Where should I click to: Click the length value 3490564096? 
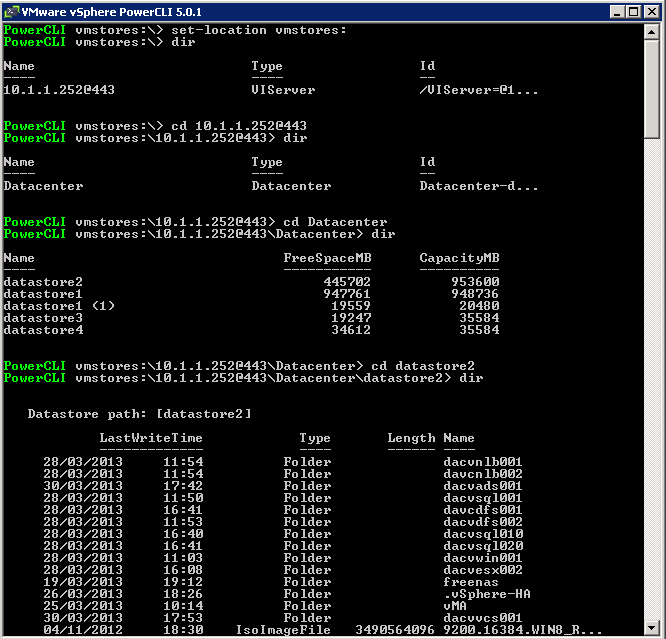click(x=395, y=630)
